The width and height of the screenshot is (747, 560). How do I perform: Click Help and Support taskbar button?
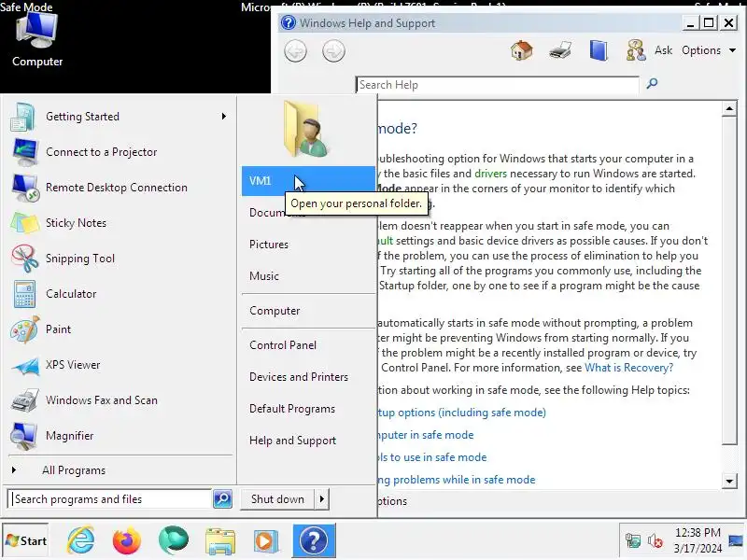pyautogui.click(x=314, y=540)
